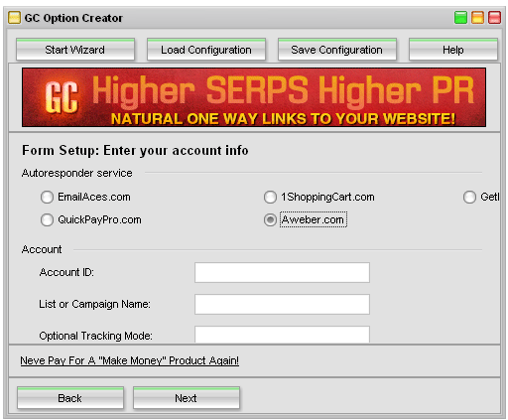The height and width of the screenshot is (420, 508).
Task: Focus the List or Campaign Name field
Action: pyautogui.click(x=282, y=304)
